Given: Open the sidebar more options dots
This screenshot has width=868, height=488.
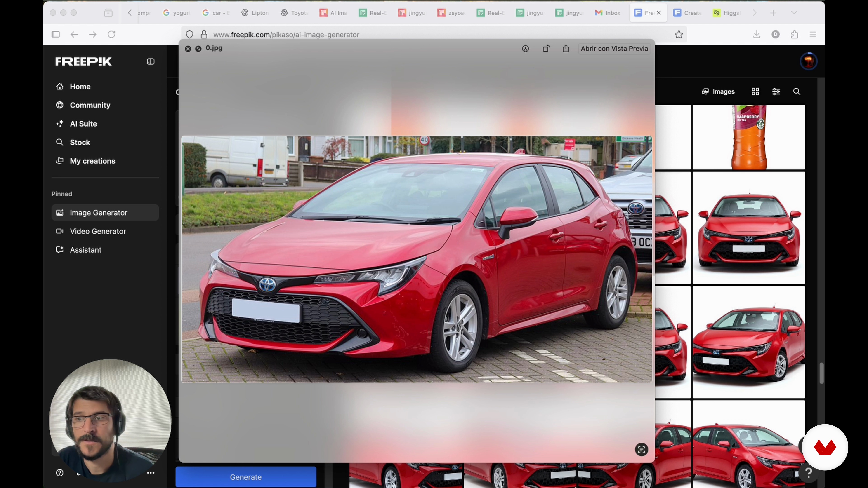Looking at the screenshot, I should coord(151,473).
